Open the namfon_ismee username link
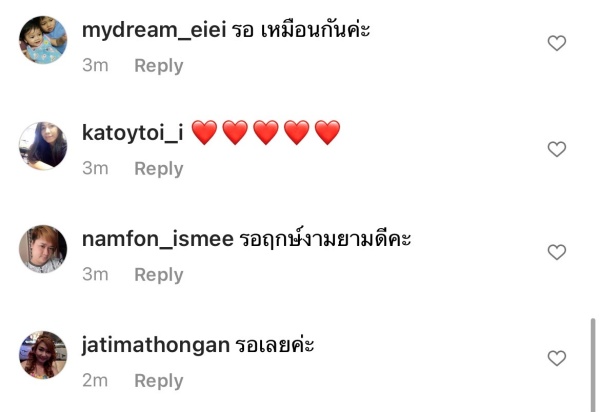Screen dimensions: 600x412 coord(158,239)
